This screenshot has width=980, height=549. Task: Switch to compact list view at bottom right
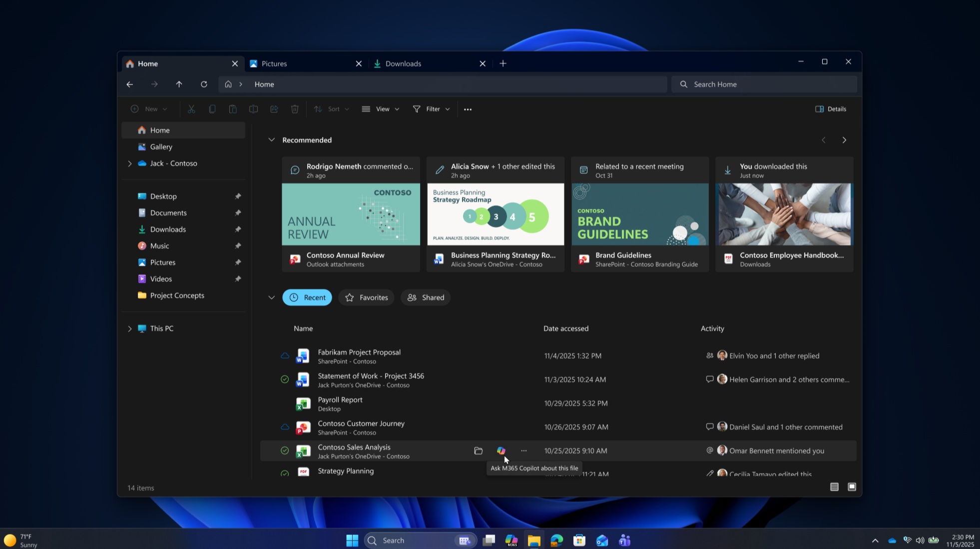pos(834,487)
